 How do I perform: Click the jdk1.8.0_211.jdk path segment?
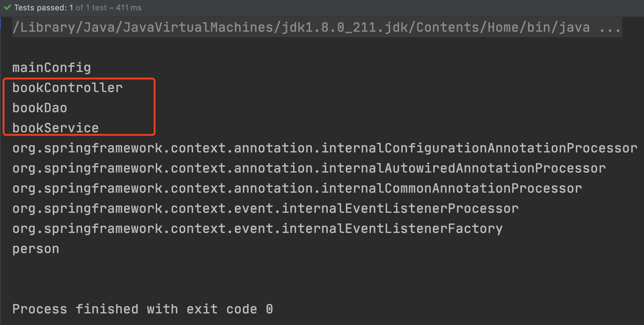point(345,27)
